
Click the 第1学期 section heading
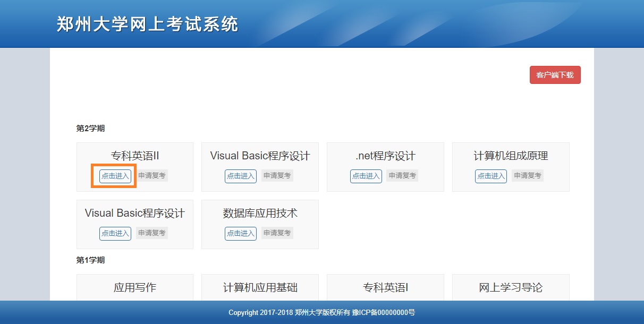90,260
